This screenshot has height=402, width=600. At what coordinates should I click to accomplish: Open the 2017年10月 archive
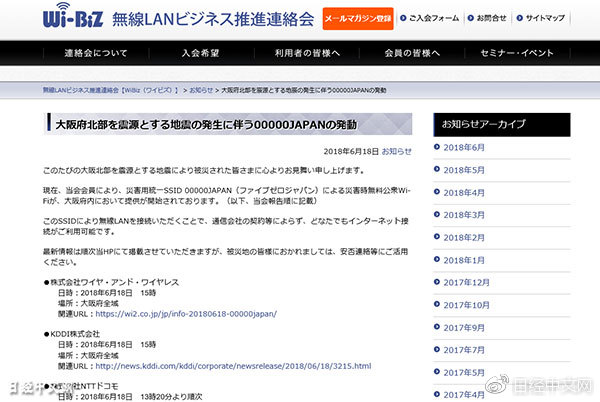click(466, 305)
